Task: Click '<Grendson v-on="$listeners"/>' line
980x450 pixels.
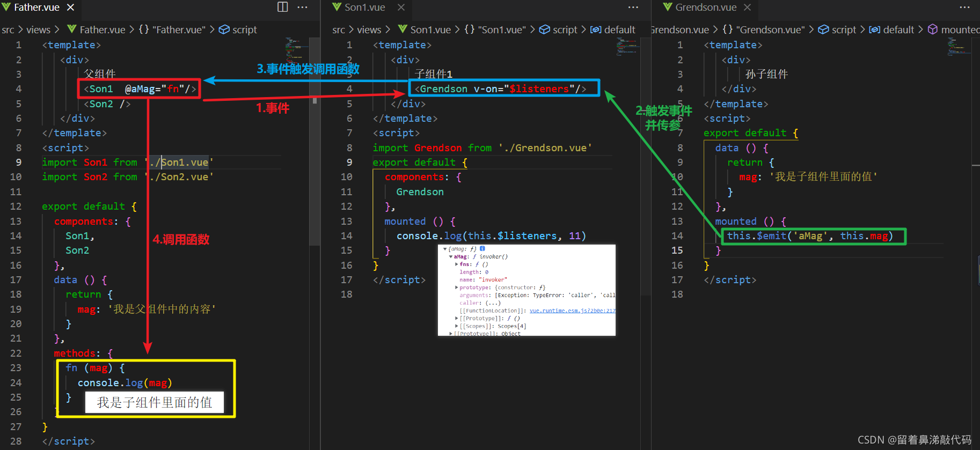Action: point(500,89)
